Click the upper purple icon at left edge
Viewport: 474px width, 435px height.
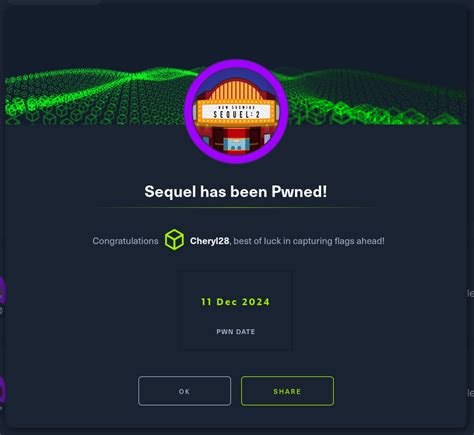2,291
